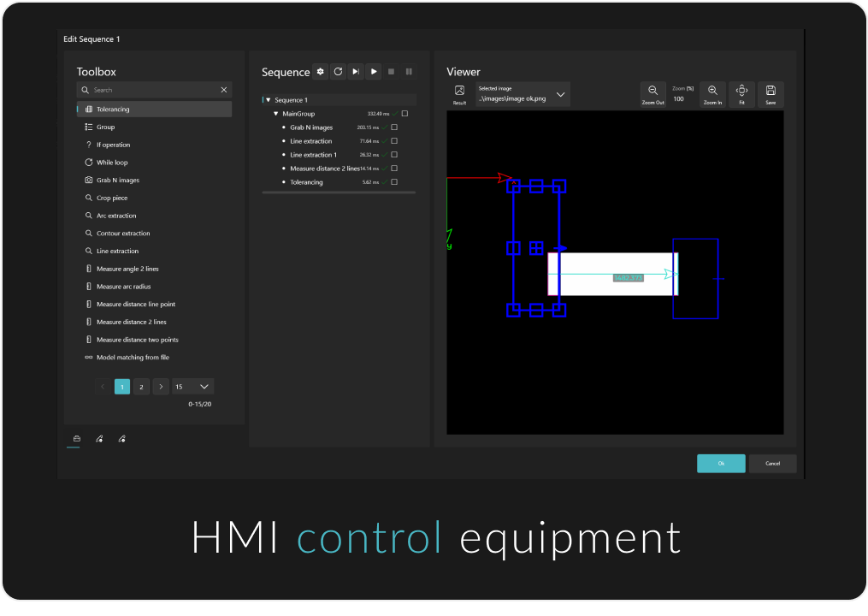Click the step-forward sequence button
Screen dimensions: 868x616
(356, 72)
